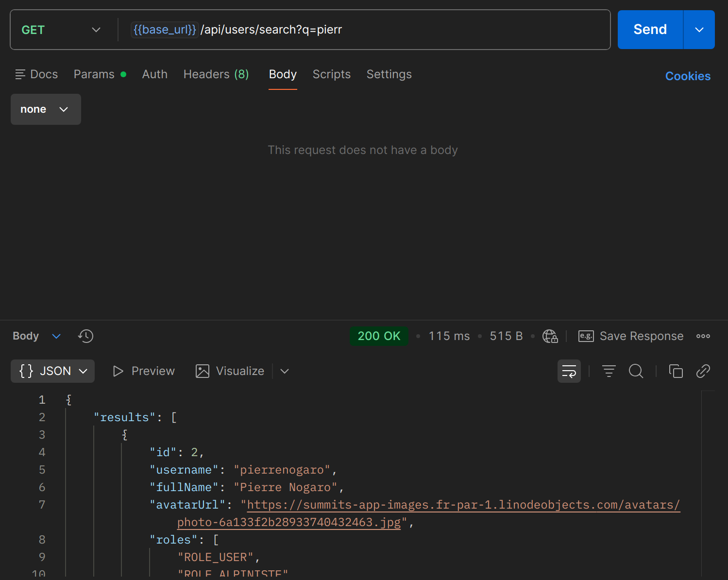
Task: Expand the response Body dropdown chevron
Action: (x=56, y=336)
